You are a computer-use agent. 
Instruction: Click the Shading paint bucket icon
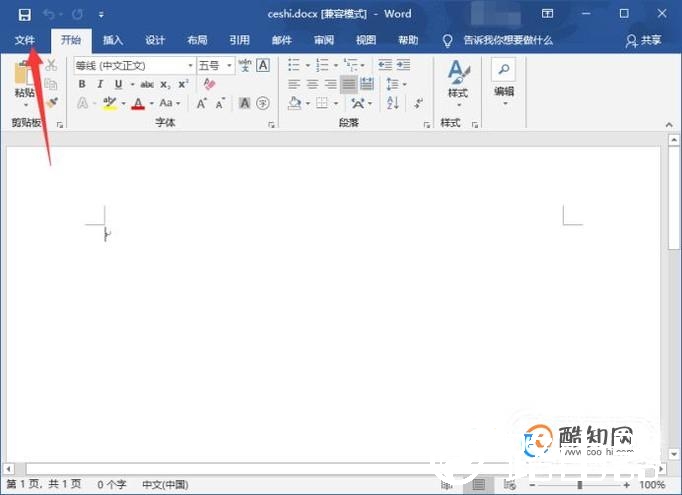294,104
